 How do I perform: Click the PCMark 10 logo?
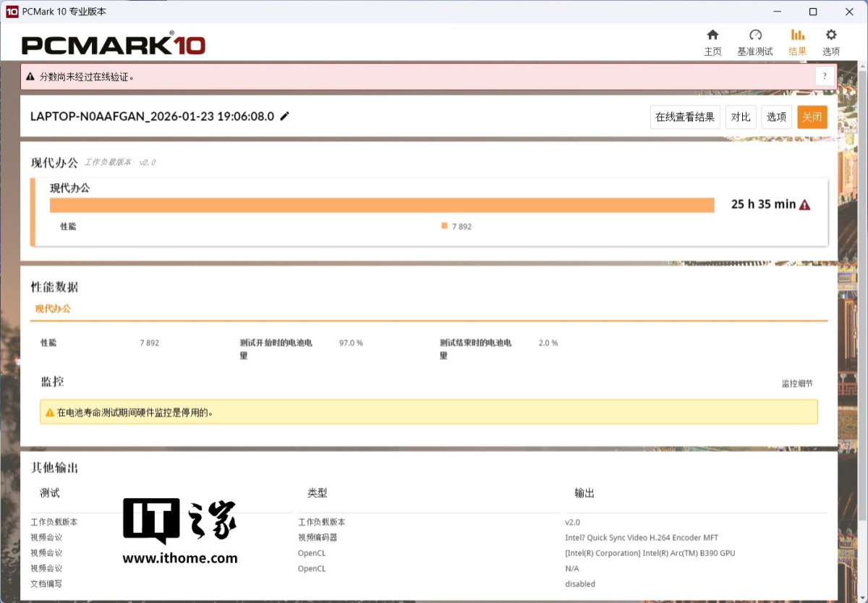pos(114,43)
